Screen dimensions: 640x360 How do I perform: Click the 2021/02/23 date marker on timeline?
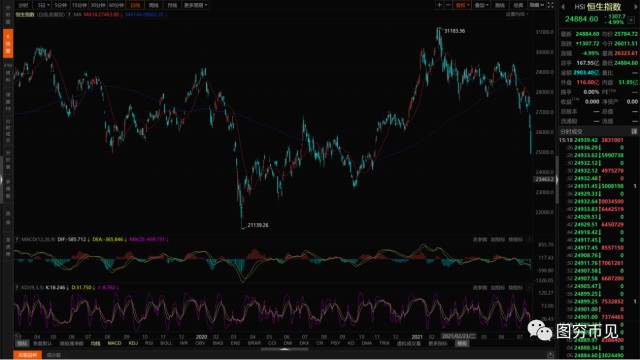(459, 336)
